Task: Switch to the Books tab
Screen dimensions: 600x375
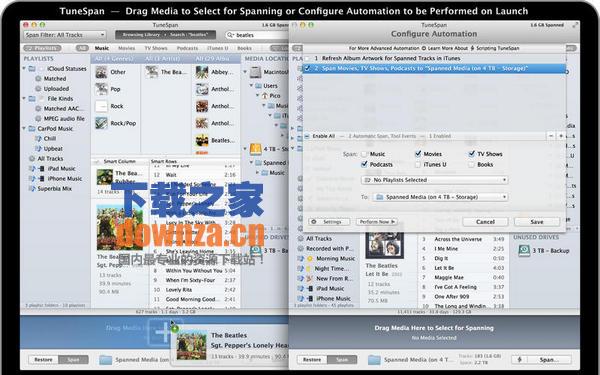Action: (244, 48)
